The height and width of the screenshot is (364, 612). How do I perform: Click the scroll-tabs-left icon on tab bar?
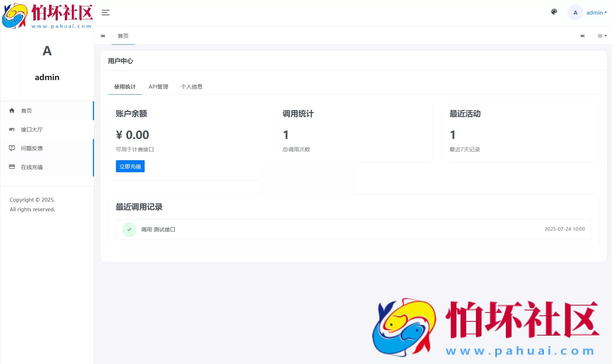pos(103,36)
